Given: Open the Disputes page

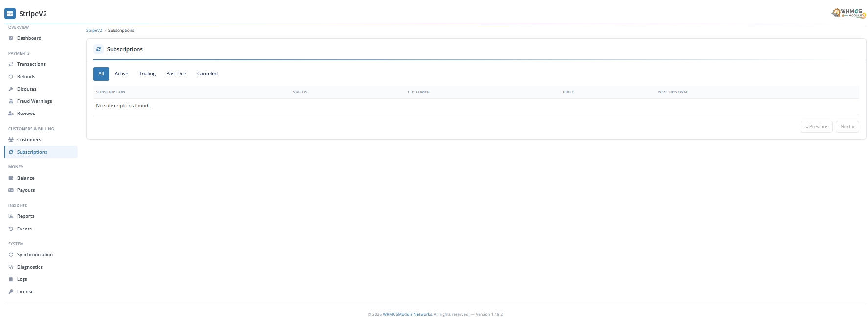Looking at the screenshot, I should pyautogui.click(x=41, y=89).
